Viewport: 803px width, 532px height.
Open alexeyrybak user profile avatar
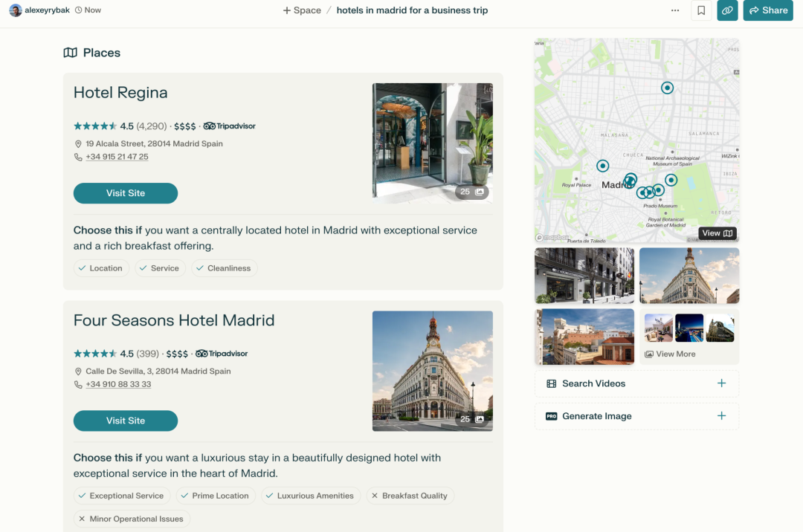[x=16, y=10]
